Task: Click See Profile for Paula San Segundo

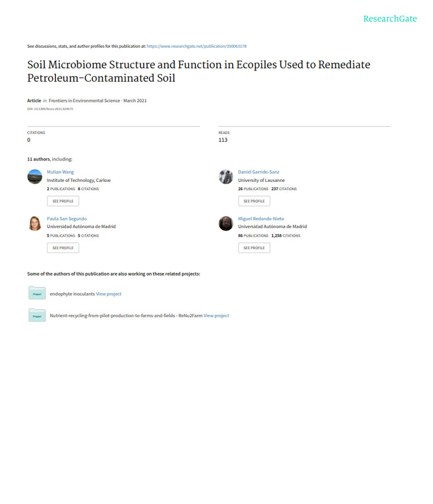Action: [63, 248]
